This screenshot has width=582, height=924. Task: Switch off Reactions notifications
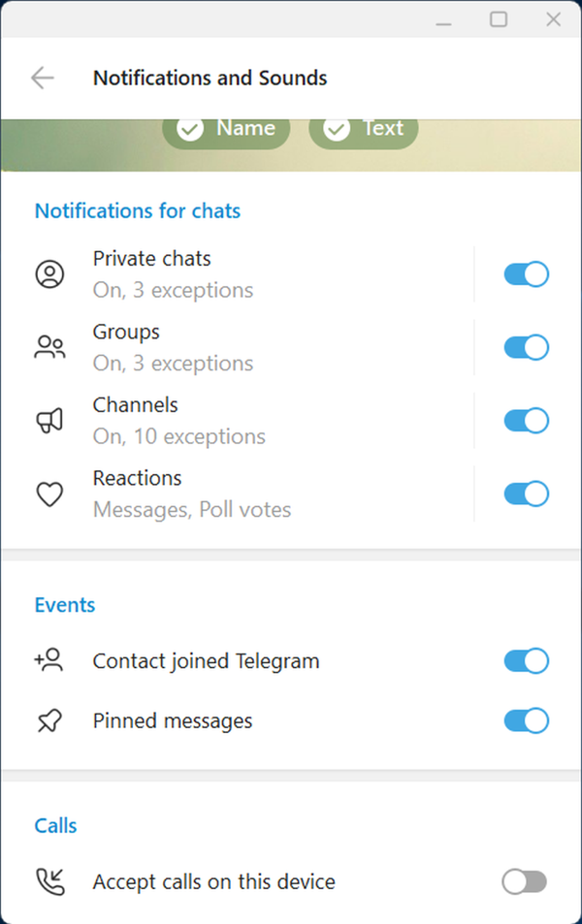pos(526,494)
